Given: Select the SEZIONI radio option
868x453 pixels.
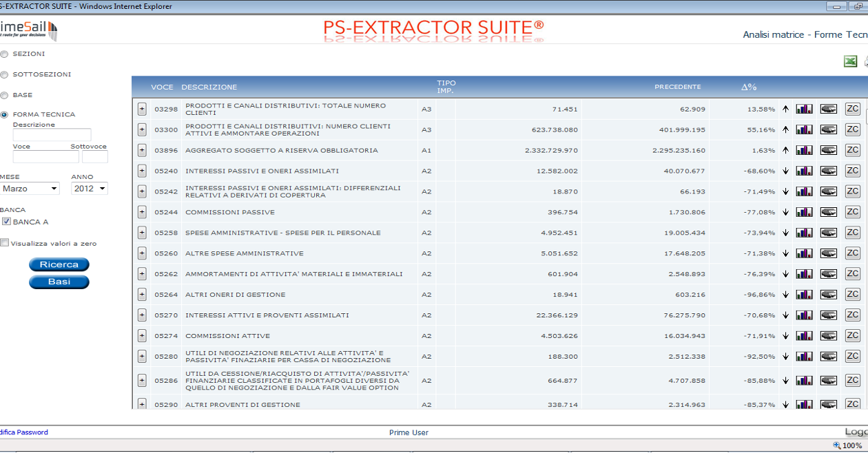Looking at the screenshot, I should click(4, 54).
